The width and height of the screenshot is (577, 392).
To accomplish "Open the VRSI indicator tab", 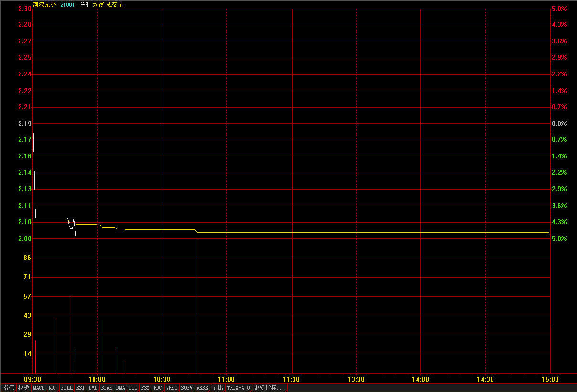I will 171,388.
